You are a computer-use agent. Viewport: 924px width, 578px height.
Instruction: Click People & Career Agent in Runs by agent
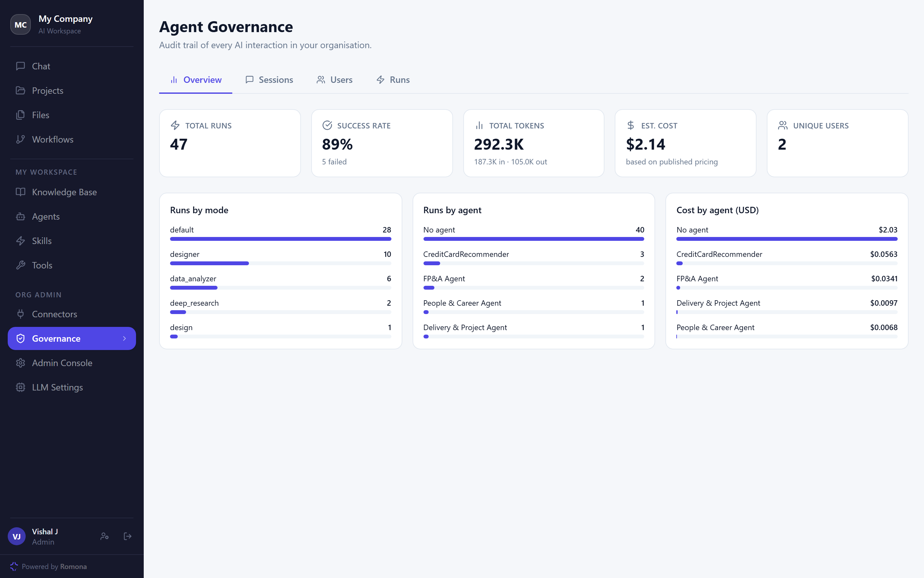coord(462,303)
